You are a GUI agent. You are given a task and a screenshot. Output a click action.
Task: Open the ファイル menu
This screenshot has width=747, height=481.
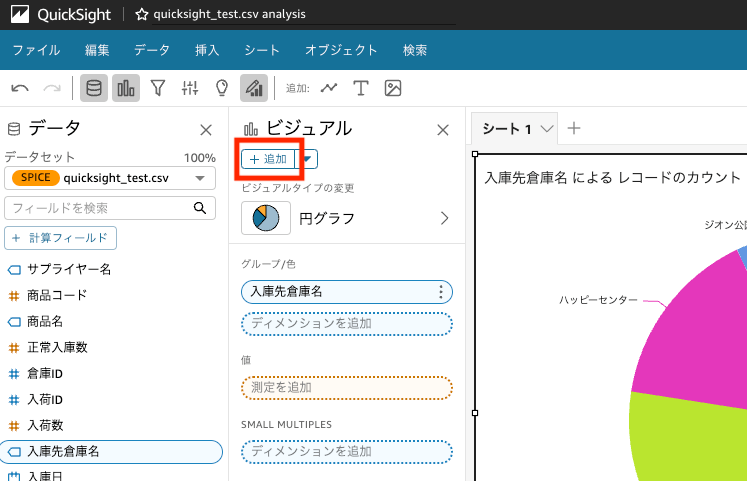[36, 50]
